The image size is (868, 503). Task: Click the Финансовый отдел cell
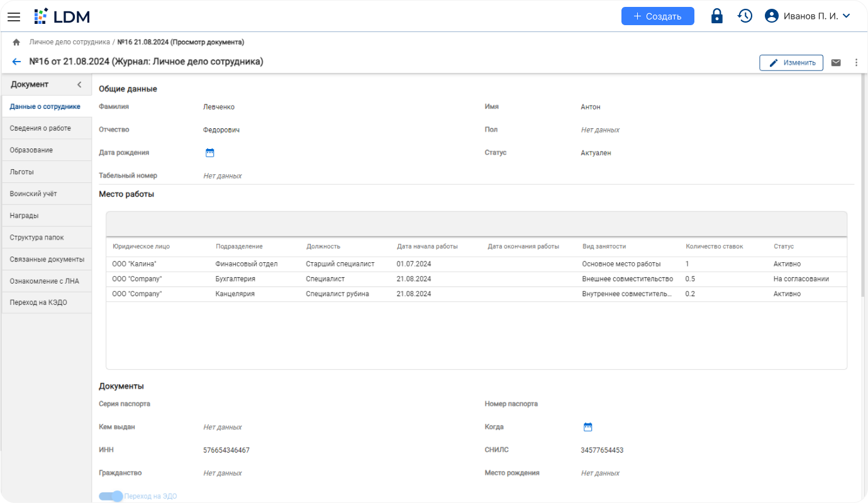tap(247, 264)
